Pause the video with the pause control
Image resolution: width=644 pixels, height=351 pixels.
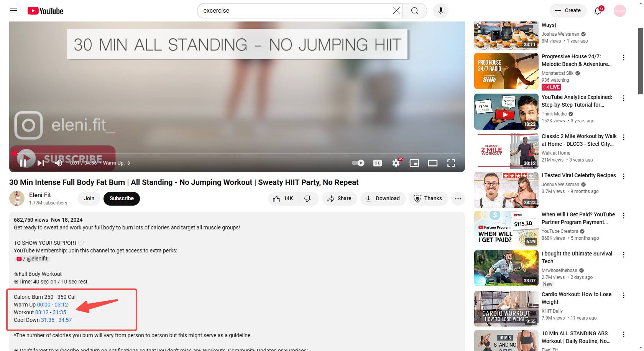23,163
